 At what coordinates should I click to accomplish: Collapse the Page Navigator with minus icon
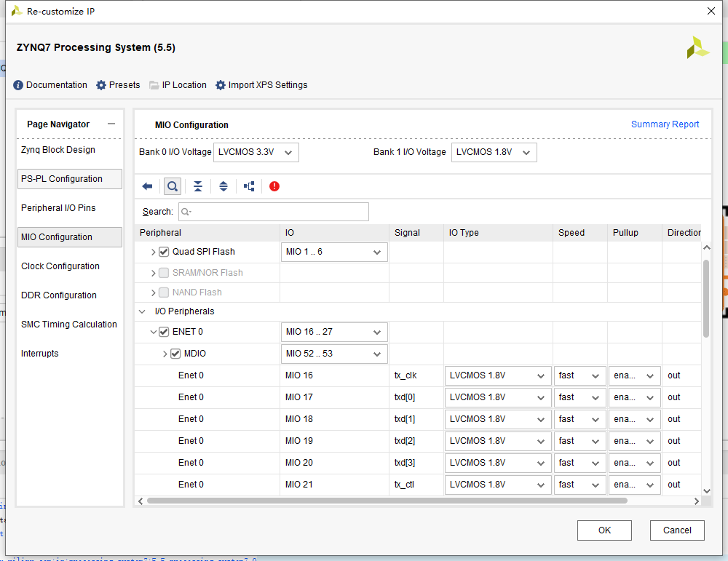click(111, 124)
